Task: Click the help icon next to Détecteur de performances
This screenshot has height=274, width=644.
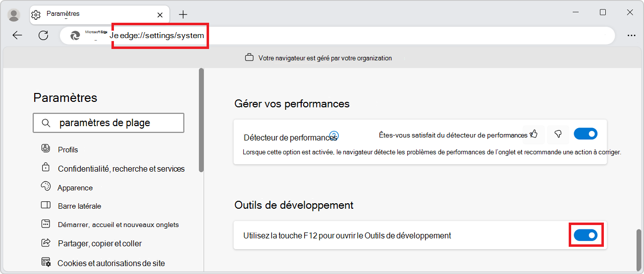Action: [x=334, y=135]
